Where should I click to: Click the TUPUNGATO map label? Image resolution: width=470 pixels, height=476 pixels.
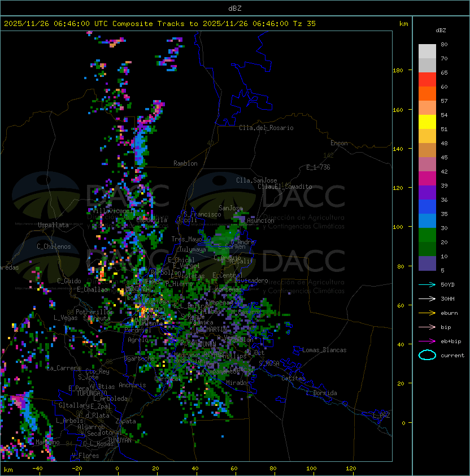point(92,393)
